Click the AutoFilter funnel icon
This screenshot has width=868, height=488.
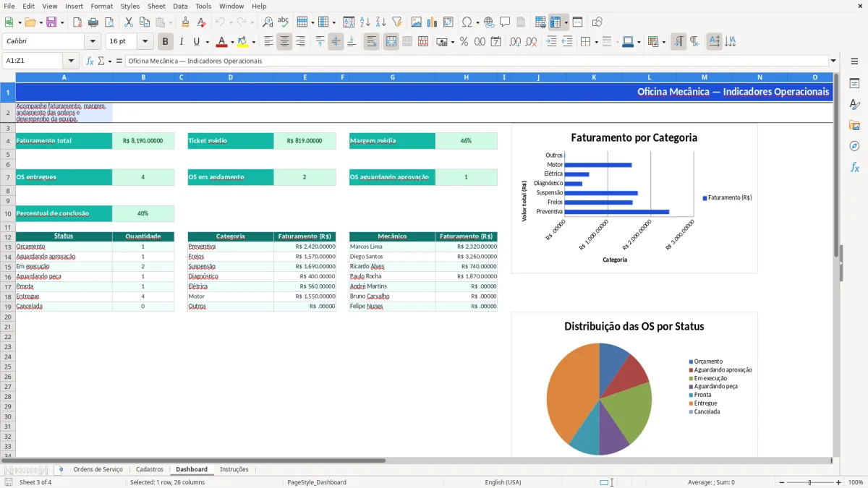click(397, 22)
